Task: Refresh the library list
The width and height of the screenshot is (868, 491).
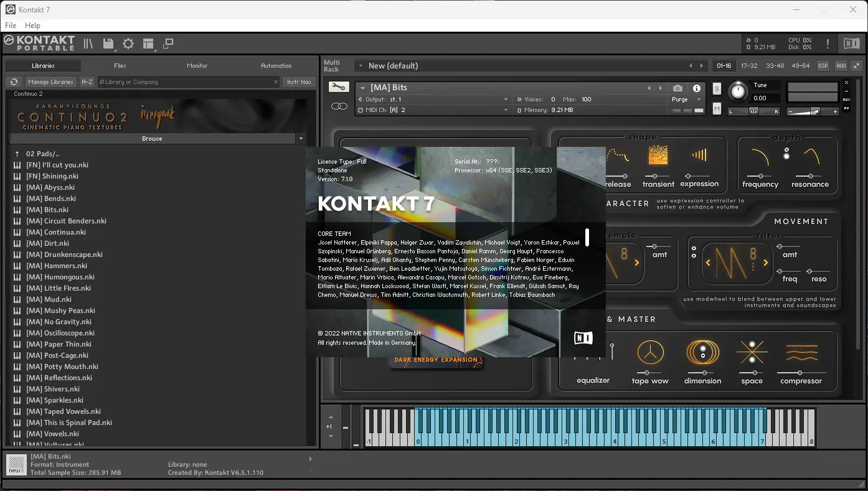Action: 14,82
